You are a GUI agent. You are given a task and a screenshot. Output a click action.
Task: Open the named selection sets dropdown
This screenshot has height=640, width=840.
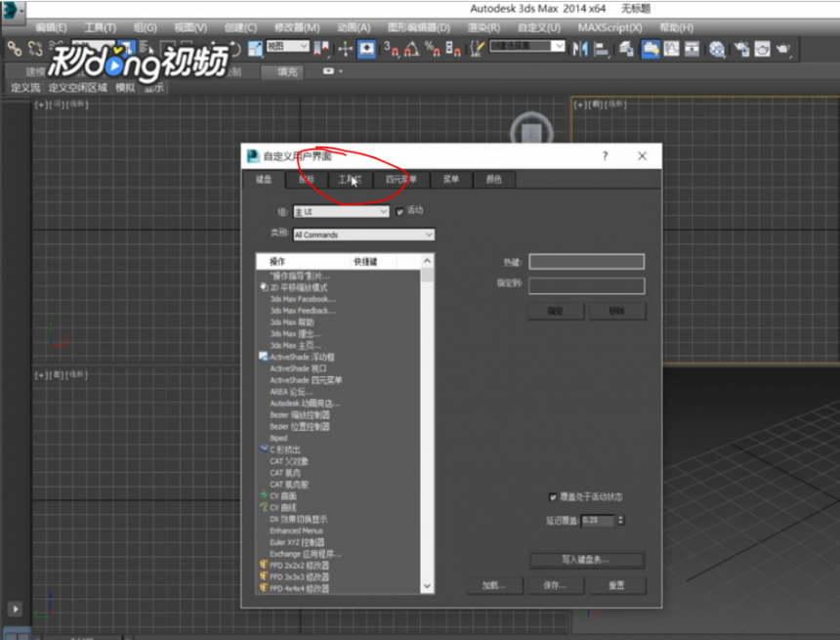pyautogui.click(x=527, y=46)
